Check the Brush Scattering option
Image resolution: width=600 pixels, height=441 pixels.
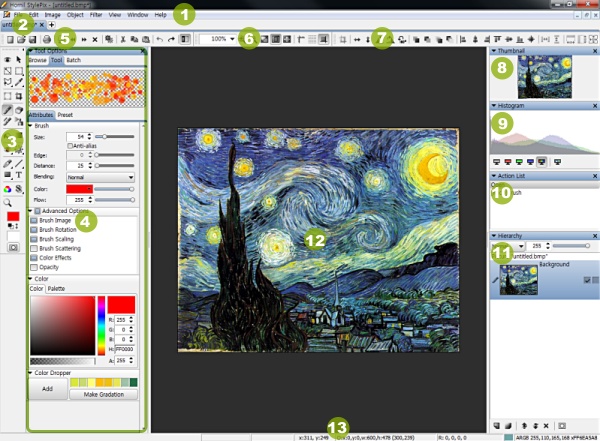[35, 249]
